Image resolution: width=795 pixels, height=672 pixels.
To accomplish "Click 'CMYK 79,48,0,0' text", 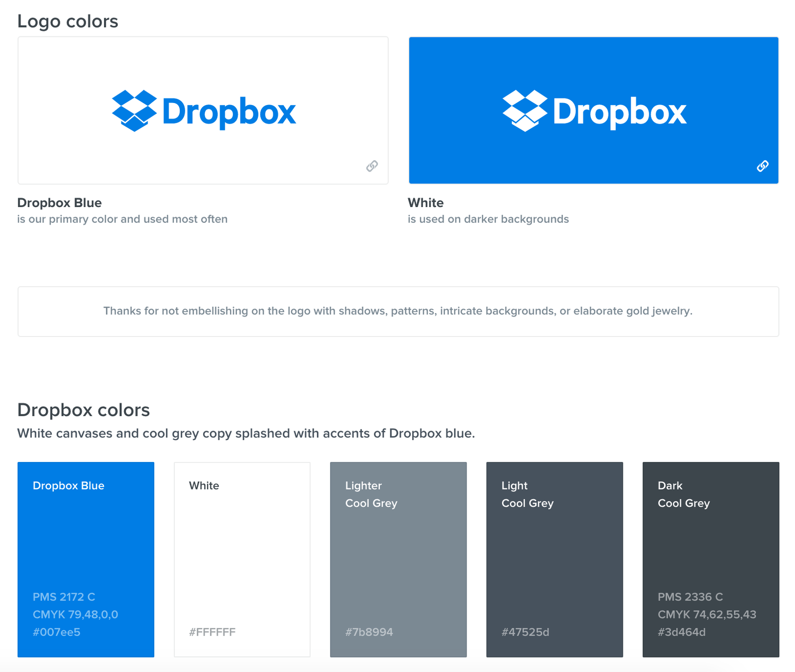I will point(76,614).
